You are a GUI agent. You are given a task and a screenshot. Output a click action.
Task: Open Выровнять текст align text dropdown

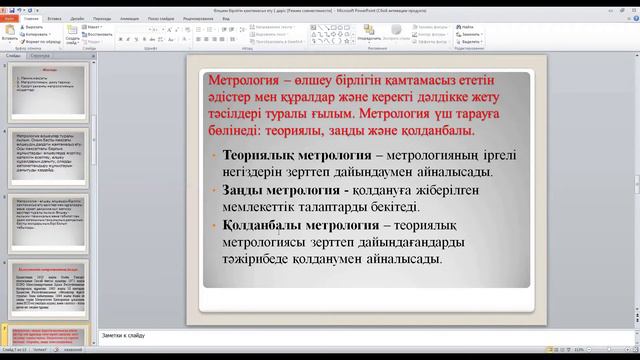(269, 34)
